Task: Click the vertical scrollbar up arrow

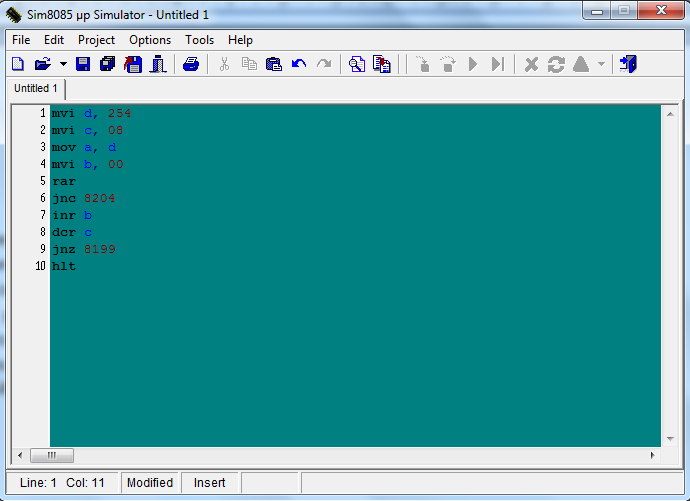Action: 670,114
